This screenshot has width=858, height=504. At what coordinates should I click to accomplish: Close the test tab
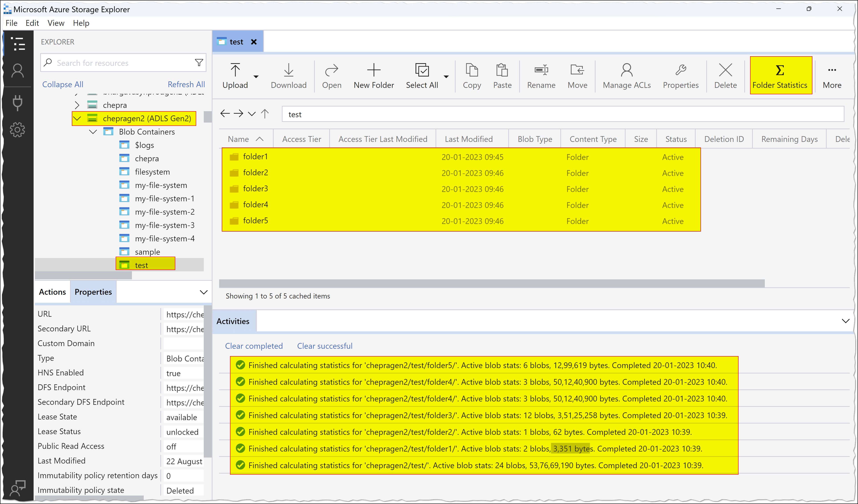(x=254, y=42)
